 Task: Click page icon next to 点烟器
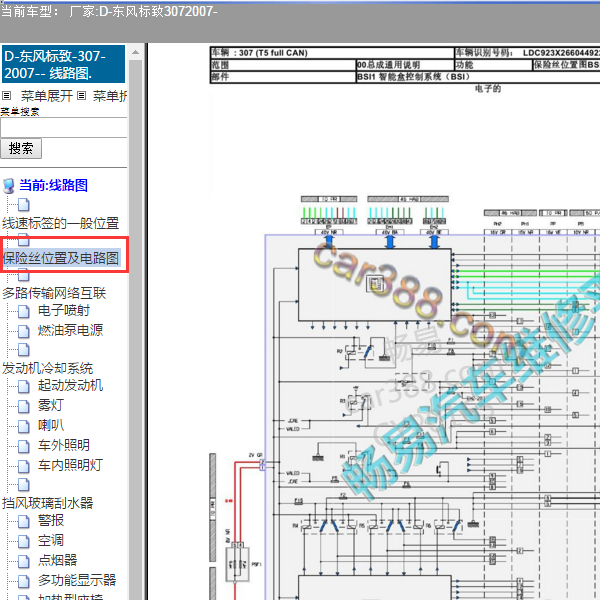pyautogui.click(x=24, y=561)
